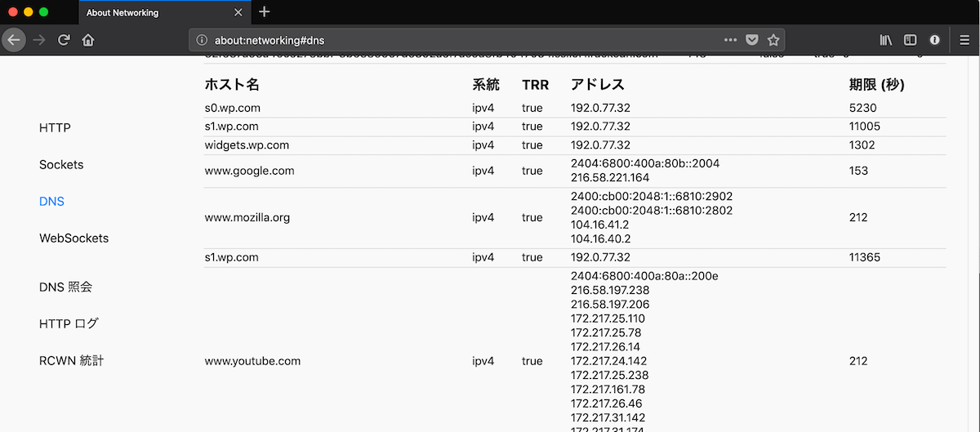Click the TRR column header
980x432 pixels.
[x=536, y=85]
